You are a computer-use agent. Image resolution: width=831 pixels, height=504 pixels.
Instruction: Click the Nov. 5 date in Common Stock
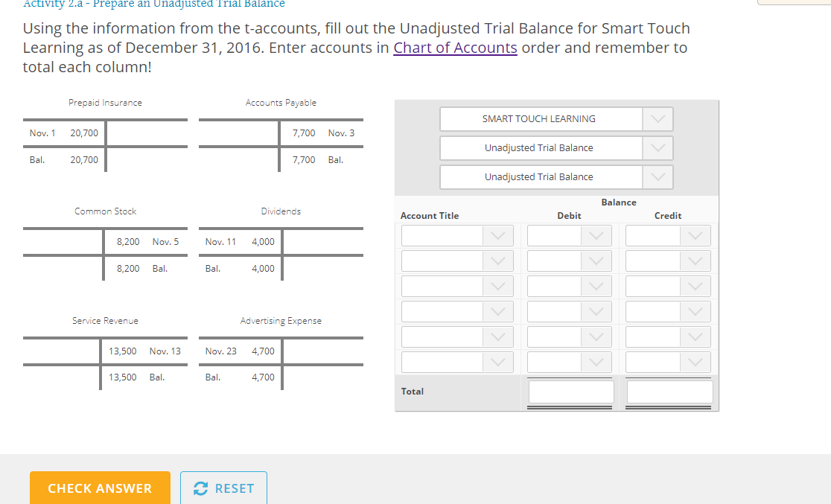tap(165, 242)
